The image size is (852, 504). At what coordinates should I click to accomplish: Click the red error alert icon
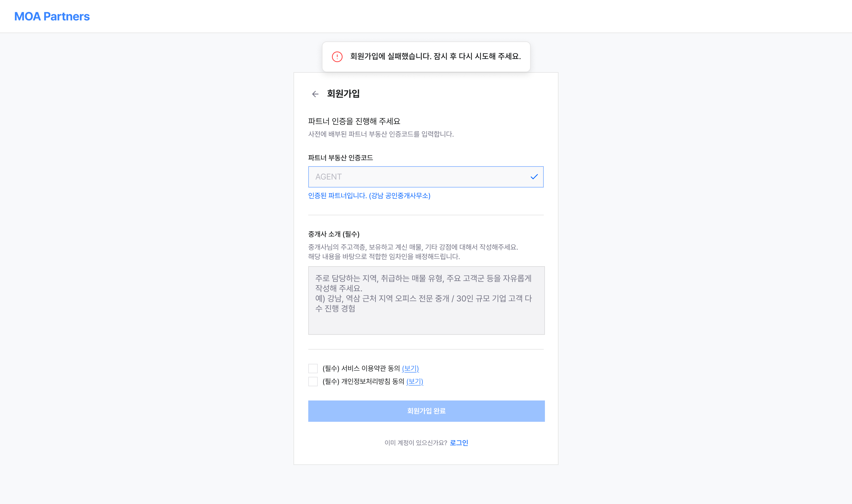pos(337,57)
